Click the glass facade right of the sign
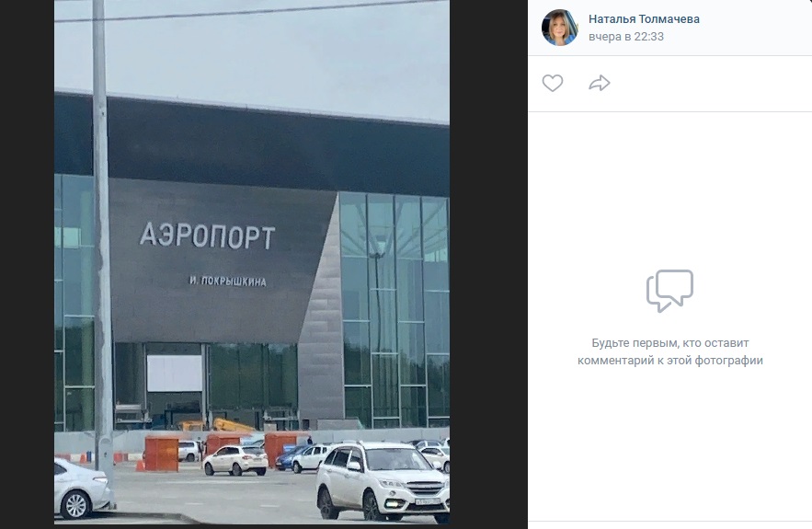 tap(395, 310)
